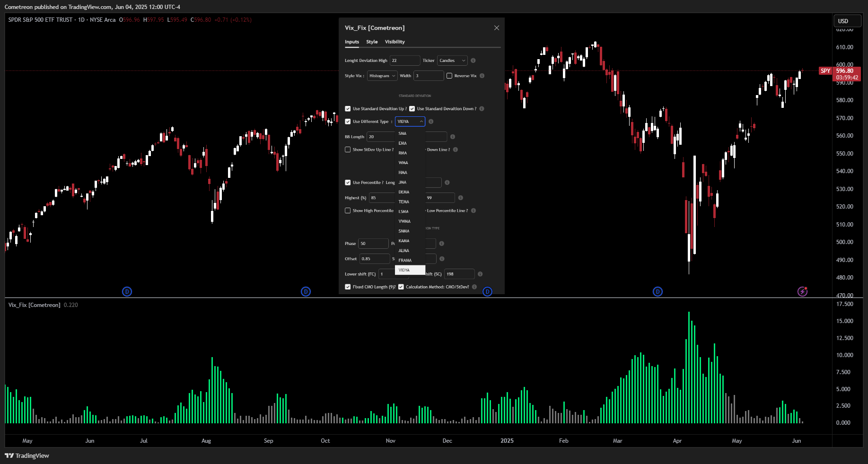Click info icon after Low Percentile Line

473,210
